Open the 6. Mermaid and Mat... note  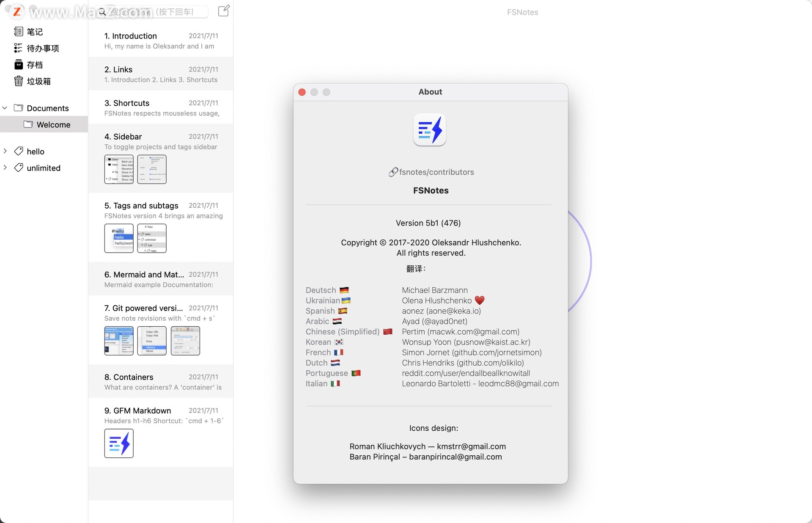[x=161, y=279]
